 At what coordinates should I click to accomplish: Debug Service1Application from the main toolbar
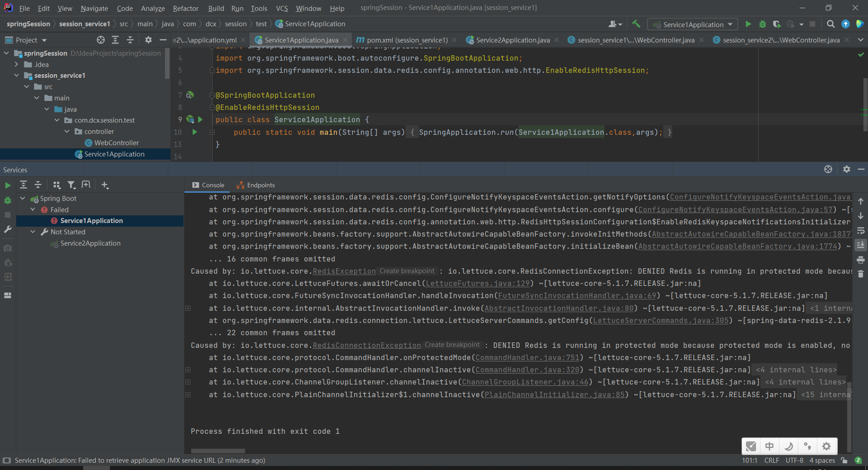763,24
